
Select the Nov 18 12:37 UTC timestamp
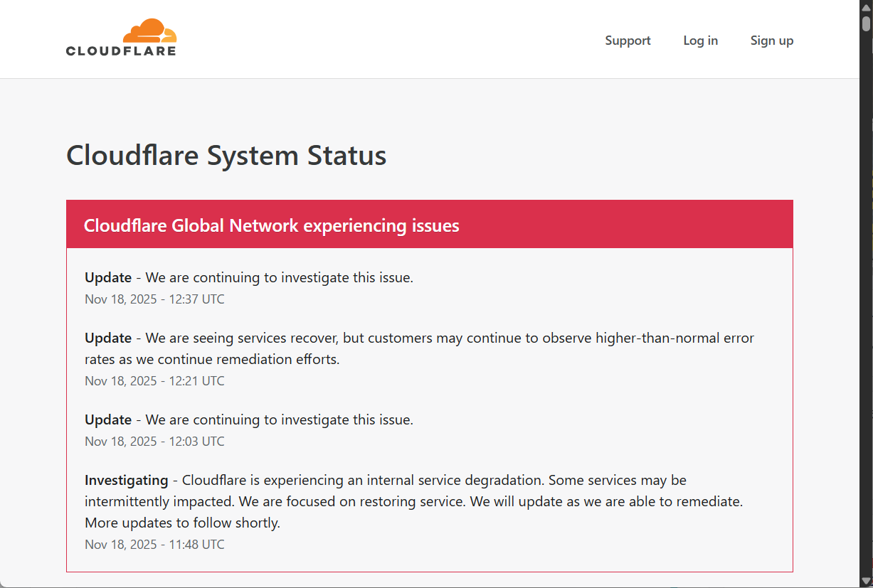tap(154, 299)
